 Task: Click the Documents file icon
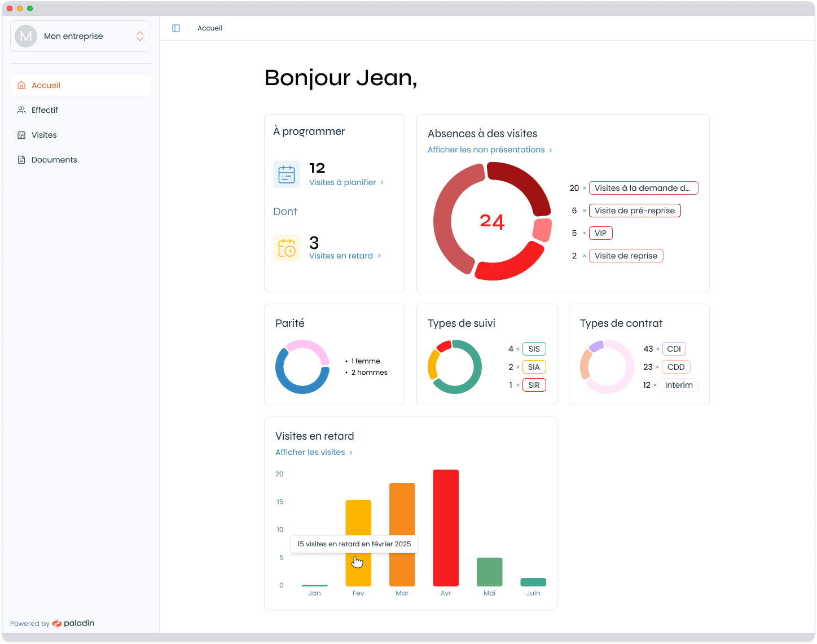tap(21, 160)
